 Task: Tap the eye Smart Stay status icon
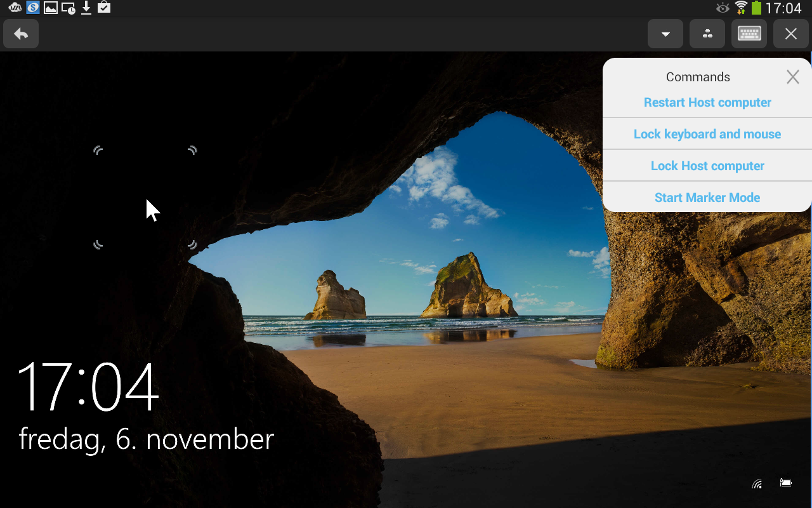[x=723, y=8]
